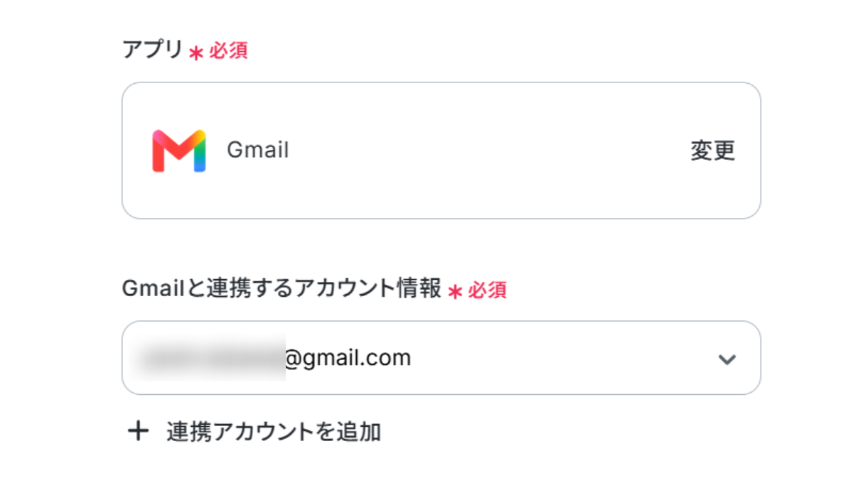
Task: Expand the account dropdown chevron arrow
Action: [x=726, y=359]
